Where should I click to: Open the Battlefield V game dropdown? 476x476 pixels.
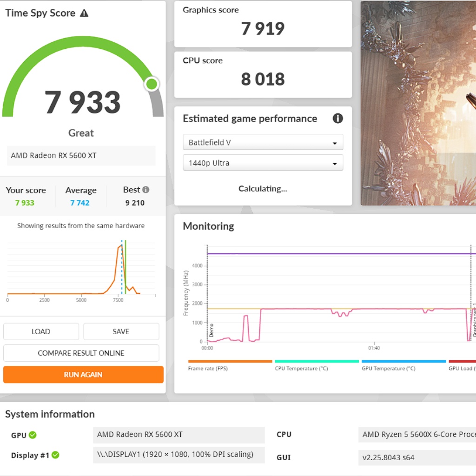coord(263,143)
